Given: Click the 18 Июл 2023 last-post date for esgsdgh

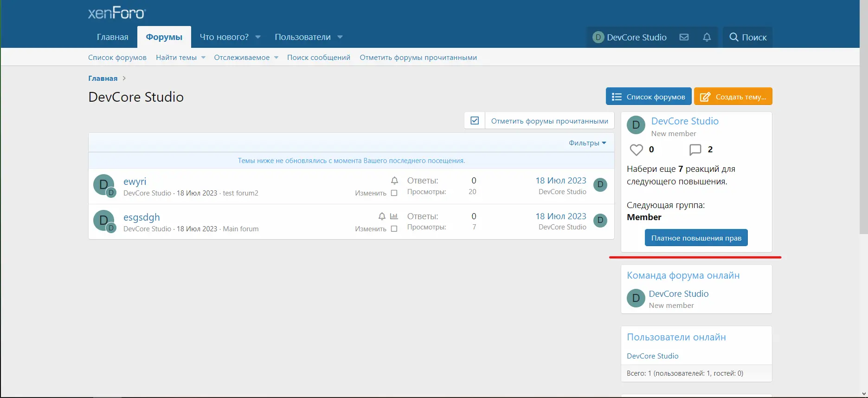Looking at the screenshot, I should tap(561, 216).
